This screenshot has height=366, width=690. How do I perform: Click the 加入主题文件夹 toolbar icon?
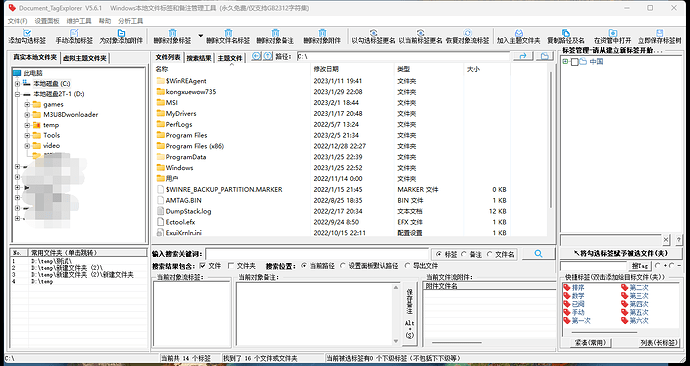[518, 33]
